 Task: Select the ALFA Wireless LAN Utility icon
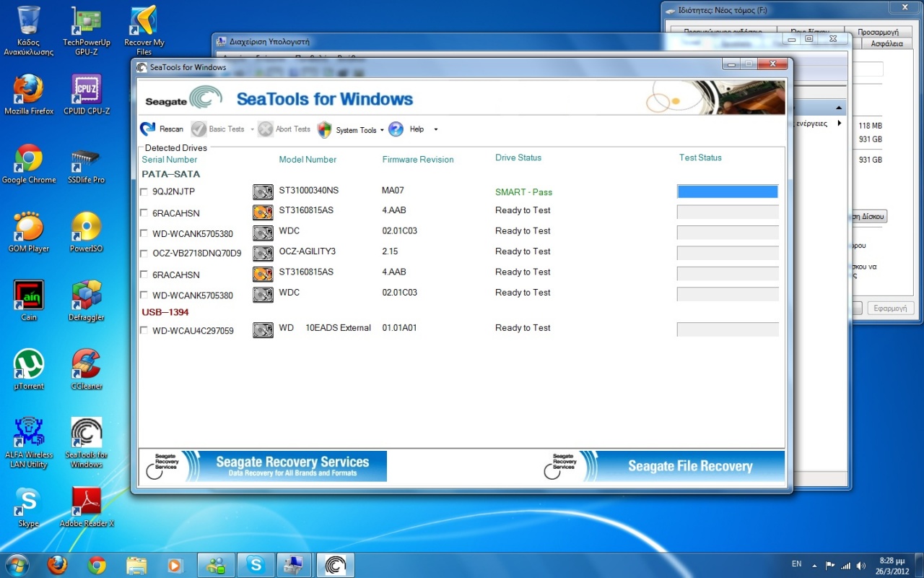pyautogui.click(x=29, y=443)
